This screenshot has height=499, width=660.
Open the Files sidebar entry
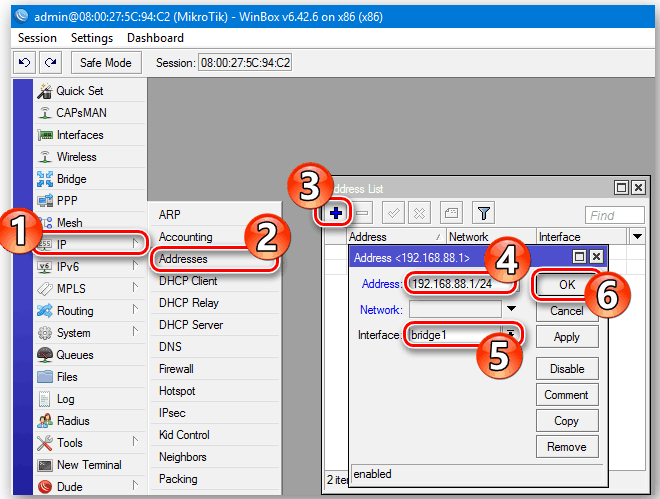pyautogui.click(x=90, y=377)
